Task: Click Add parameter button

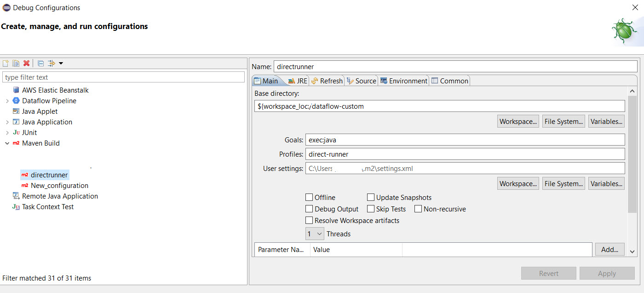Action: click(x=609, y=249)
